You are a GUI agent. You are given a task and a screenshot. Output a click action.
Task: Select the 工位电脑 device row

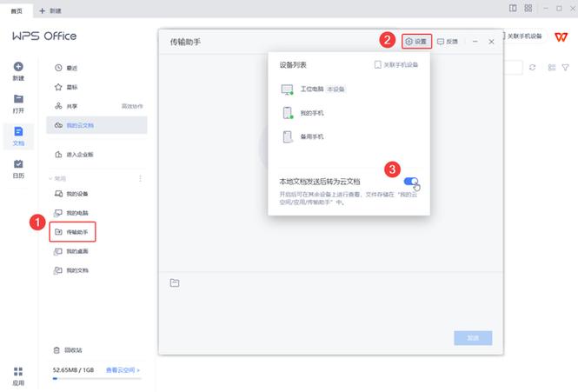(349, 90)
